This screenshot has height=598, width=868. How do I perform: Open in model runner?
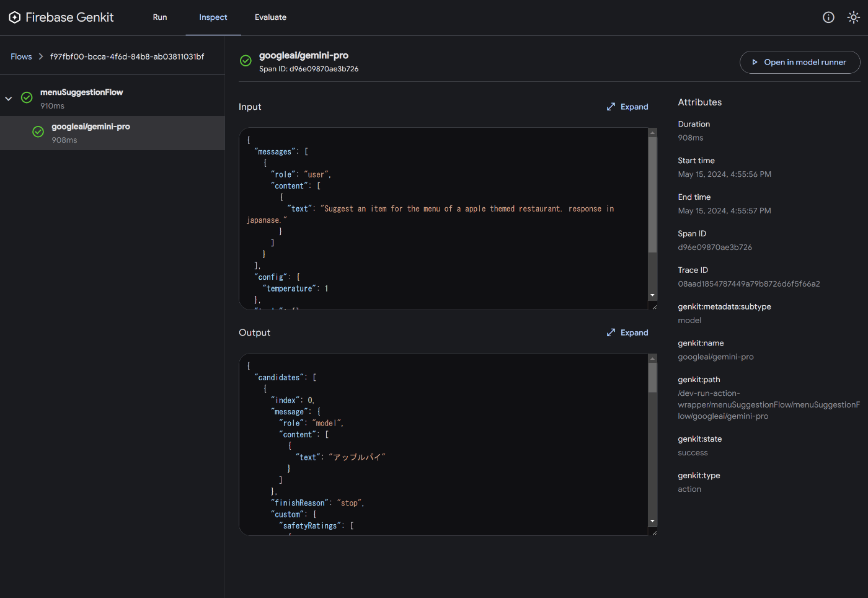800,62
